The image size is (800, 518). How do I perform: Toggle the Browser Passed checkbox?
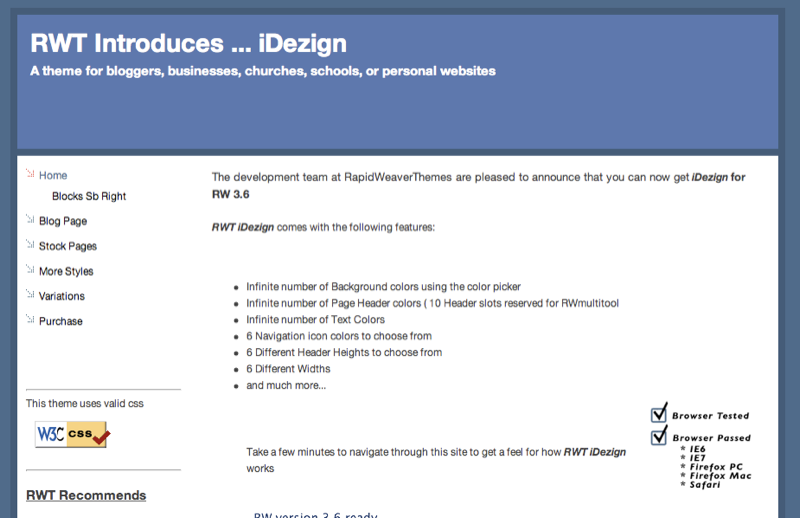[x=659, y=436]
